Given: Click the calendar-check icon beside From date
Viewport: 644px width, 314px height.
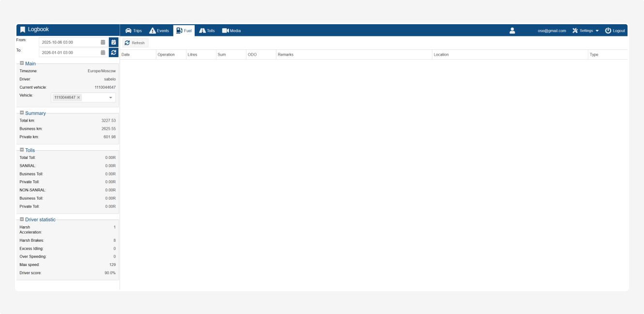Looking at the screenshot, I should pos(113,42).
